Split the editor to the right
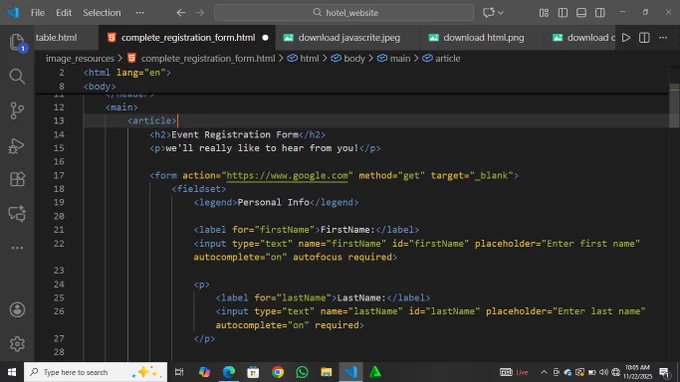680x382 pixels. pyautogui.click(x=644, y=38)
